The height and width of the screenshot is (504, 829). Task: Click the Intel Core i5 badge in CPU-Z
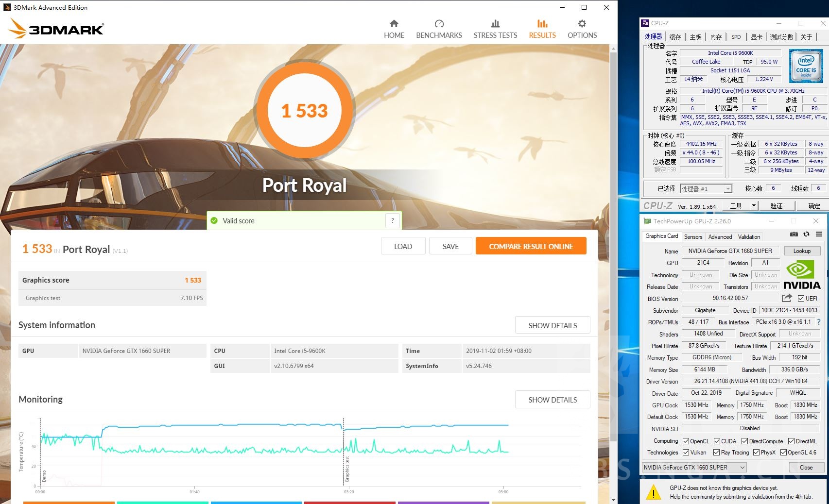[806, 66]
